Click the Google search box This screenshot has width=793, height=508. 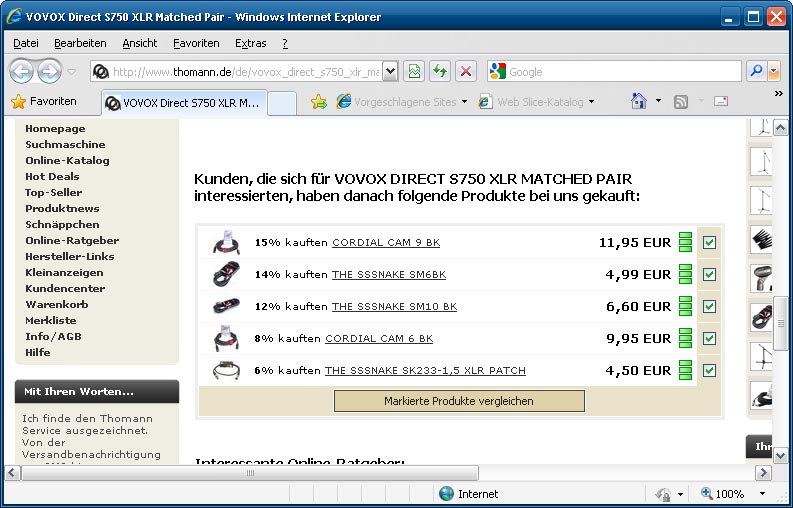point(614,71)
